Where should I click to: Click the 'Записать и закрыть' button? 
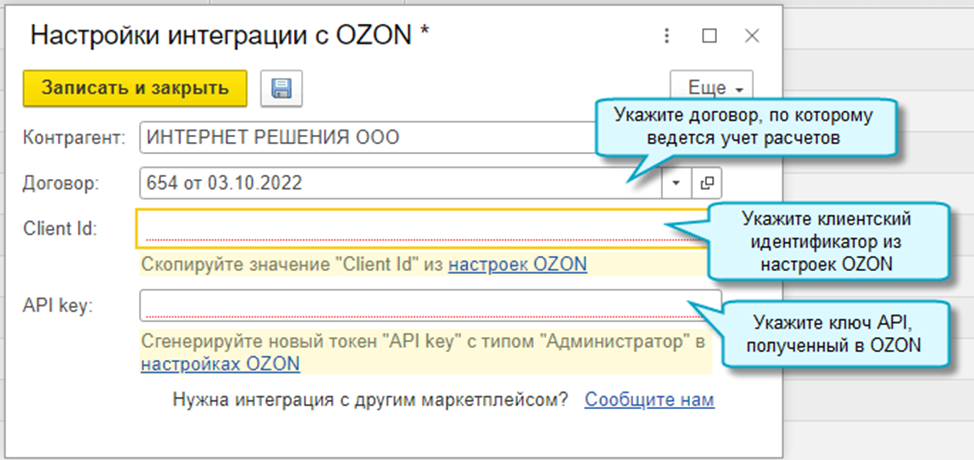click(134, 88)
